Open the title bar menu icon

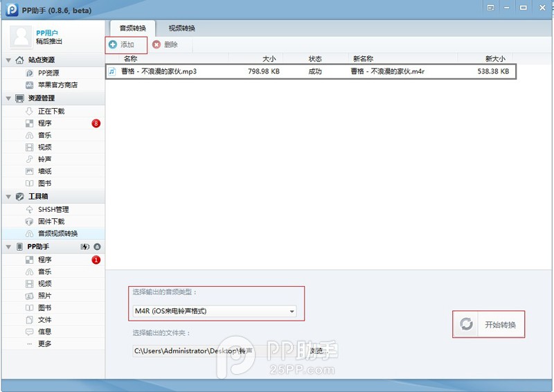(490, 8)
